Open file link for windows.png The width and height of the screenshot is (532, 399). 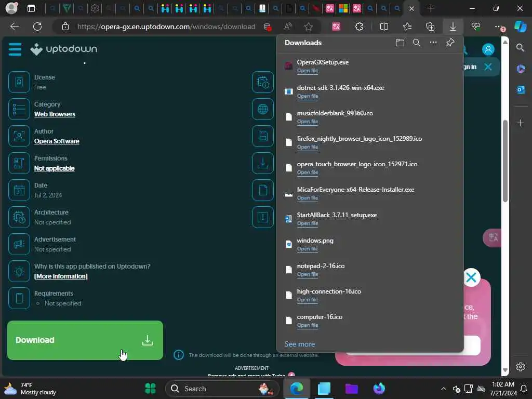(x=308, y=249)
